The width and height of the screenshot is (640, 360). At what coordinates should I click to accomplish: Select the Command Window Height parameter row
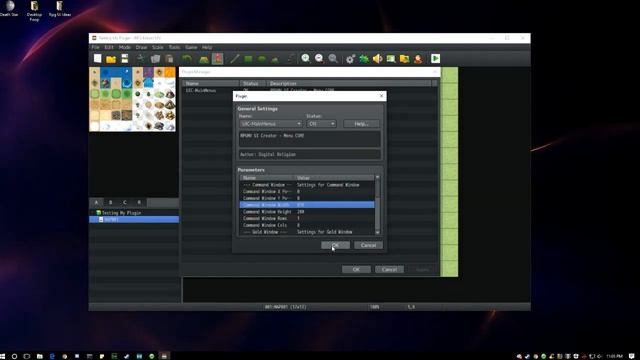click(307, 212)
